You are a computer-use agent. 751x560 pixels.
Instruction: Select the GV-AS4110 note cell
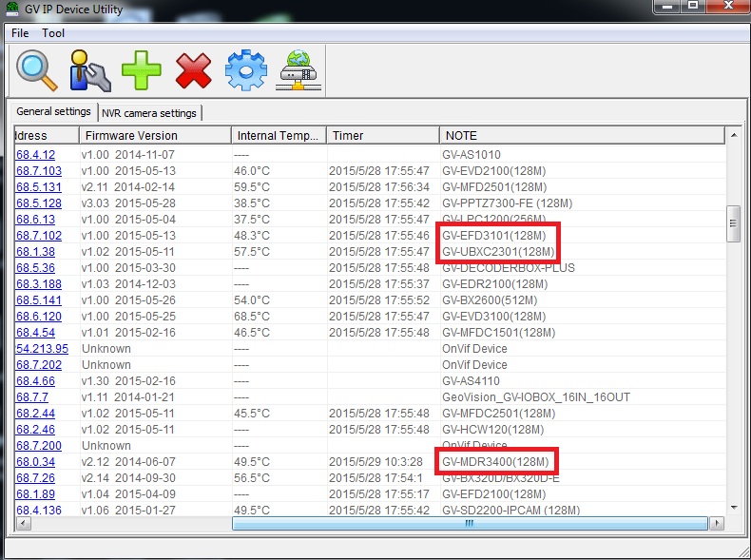click(x=471, y=381)
